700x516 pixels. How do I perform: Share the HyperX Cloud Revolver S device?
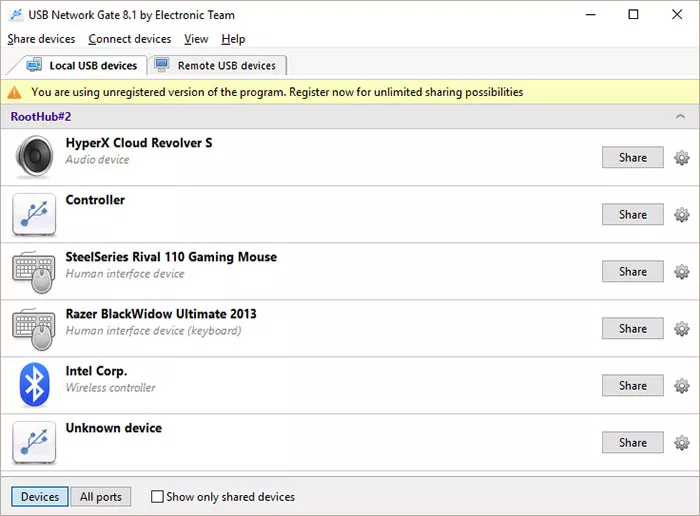coord(633,158)
